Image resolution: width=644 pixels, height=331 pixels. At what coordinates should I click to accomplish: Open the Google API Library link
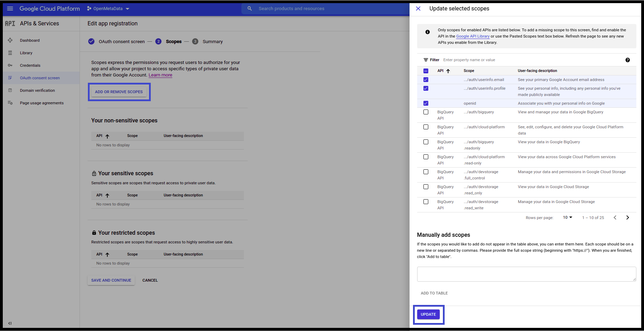click(472, 37)
